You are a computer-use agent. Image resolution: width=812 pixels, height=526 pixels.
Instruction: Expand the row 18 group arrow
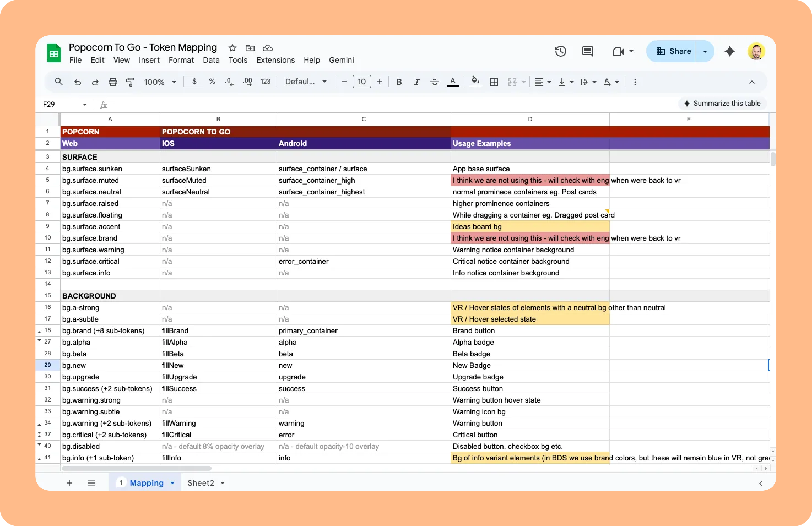click(39, 332)
